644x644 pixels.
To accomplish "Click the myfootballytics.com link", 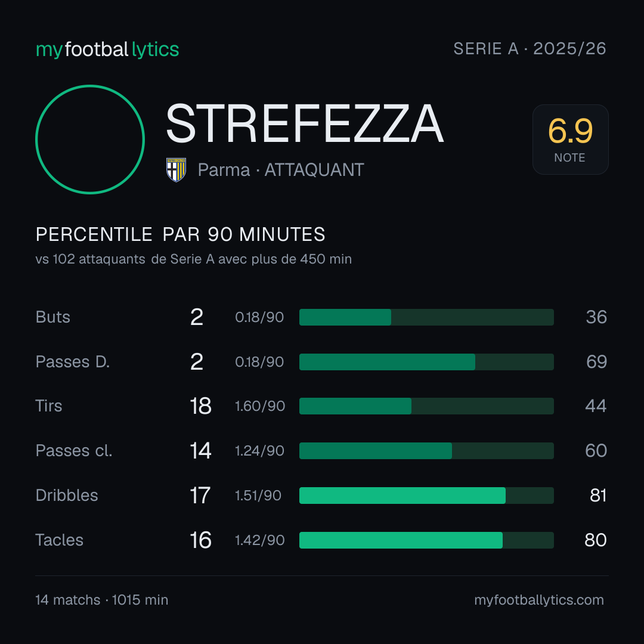I will click(539, 600).
